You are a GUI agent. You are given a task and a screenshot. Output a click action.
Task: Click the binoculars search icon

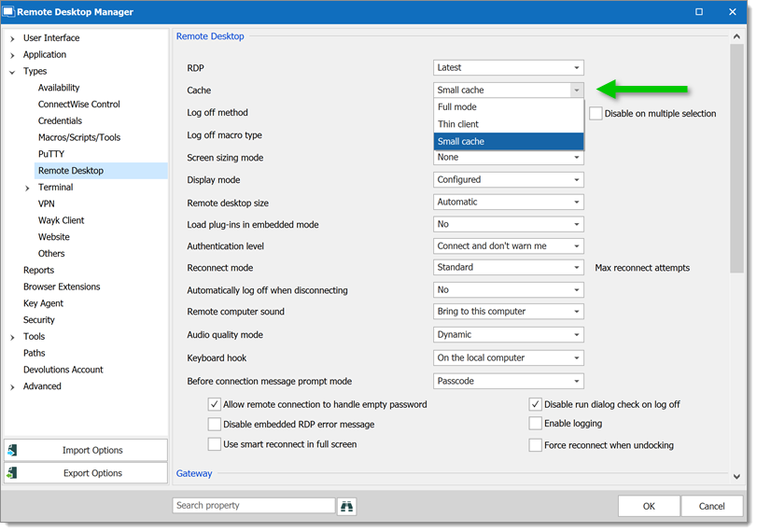pos(346,507)
